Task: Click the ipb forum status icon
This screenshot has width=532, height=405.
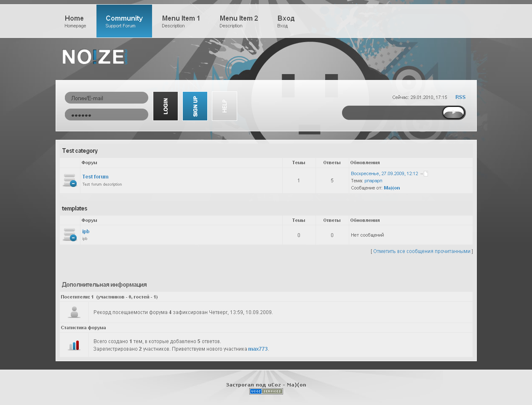Action: pyautogui.click(x=70, y=234)
